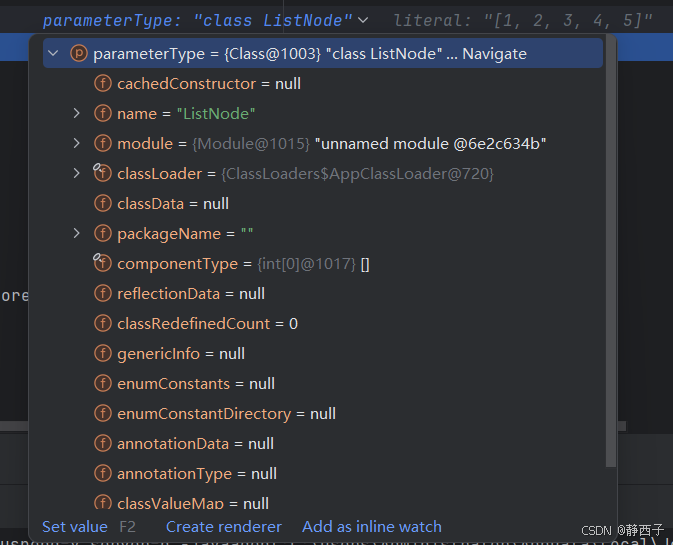
Task: Click the {Class@1003} "class ListNode" value
Action: [x=333, y=54]
